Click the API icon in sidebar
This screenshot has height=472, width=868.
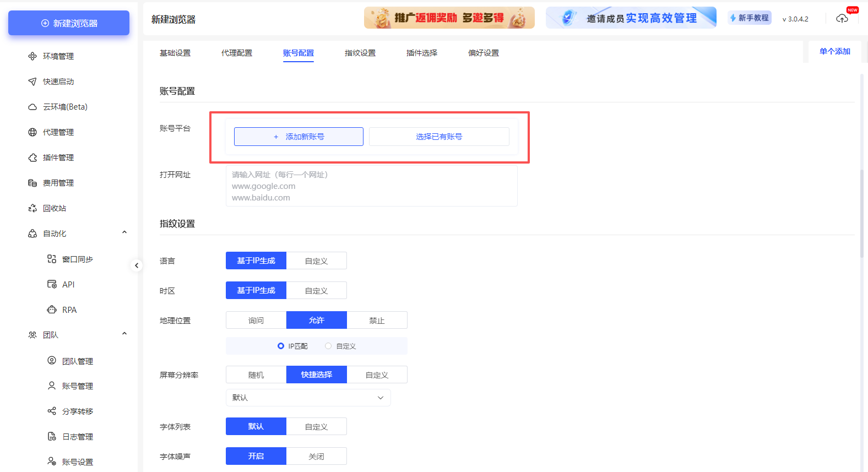(x=52, y=284)
